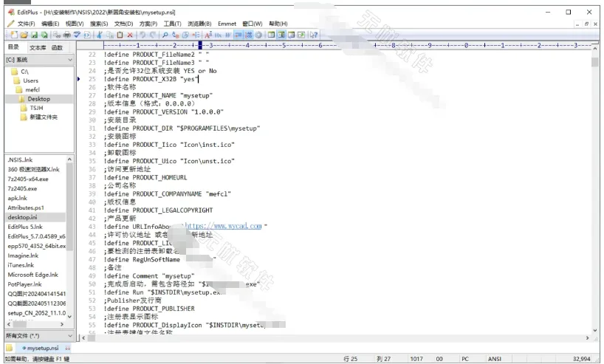Open the 编辑(E) menu
Image resolution: width=604 pixels, height=364 pixels.
tap(50, 24)
